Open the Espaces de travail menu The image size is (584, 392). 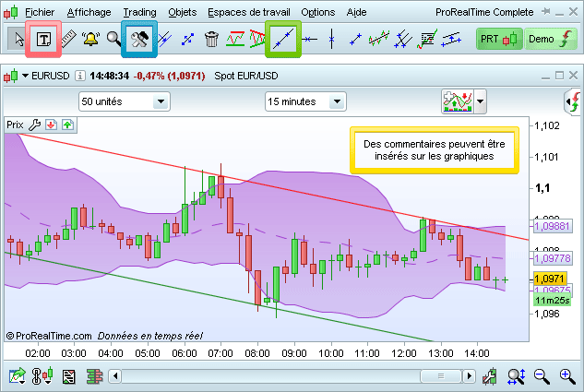[249, 12]
